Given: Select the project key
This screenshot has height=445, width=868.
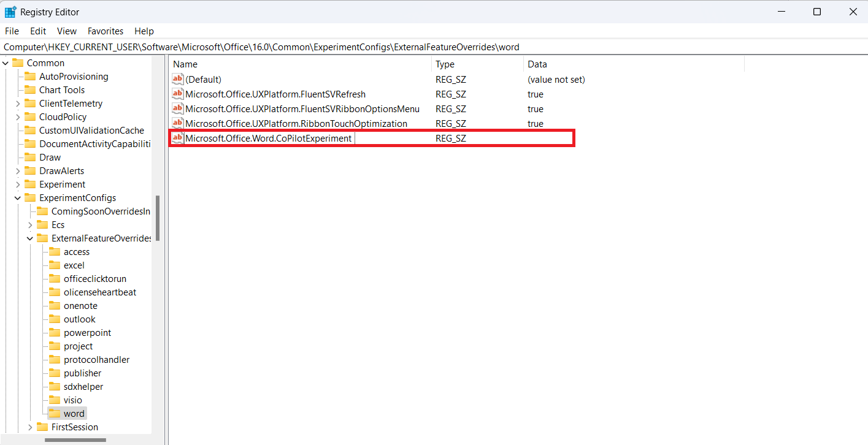Looking at the screenshot, I should tap(78, 346).
